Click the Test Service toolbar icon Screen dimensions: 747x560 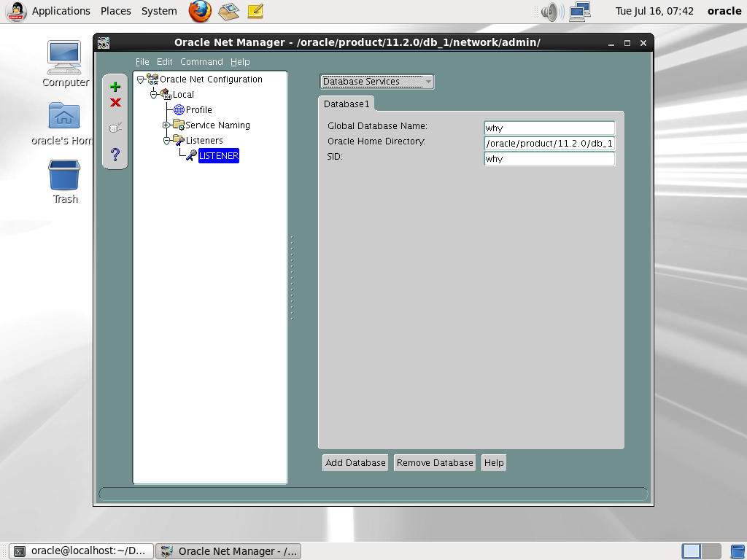click(x=115, y=128)
